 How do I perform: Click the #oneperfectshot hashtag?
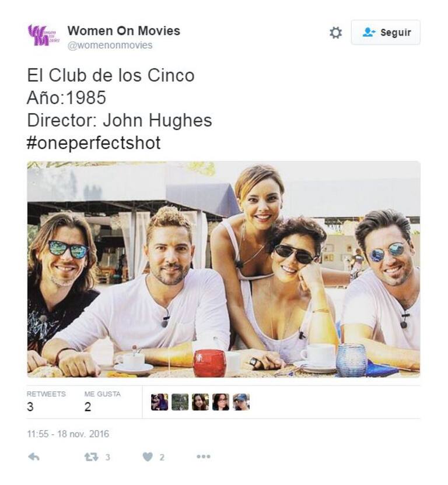94,143
